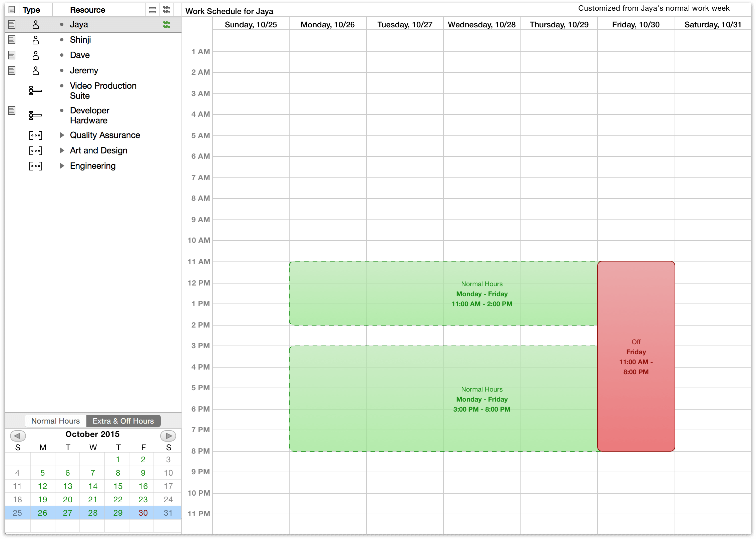The image size is (756, 539).
Task: Click the resource leveling icon for Jaya
Action: pos(166,24)
